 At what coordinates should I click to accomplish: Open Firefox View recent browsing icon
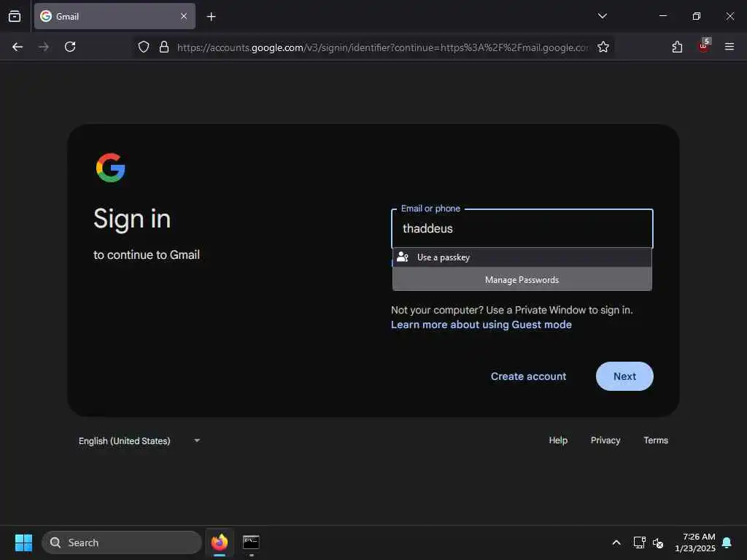[15, 16]
